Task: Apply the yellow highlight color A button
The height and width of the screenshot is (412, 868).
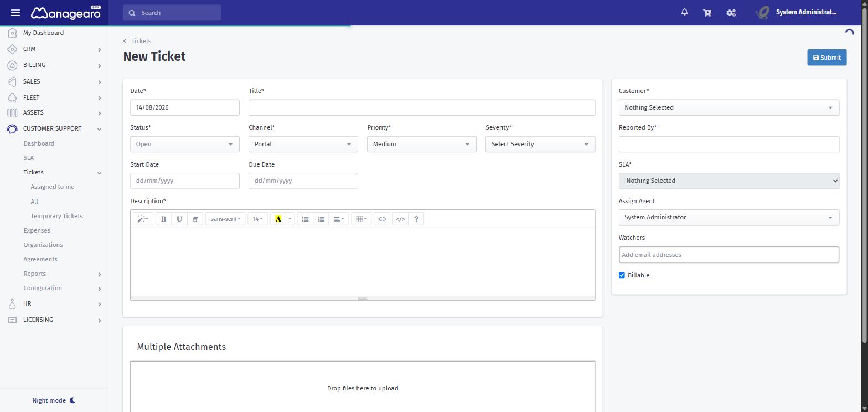Action: point(278,219)
